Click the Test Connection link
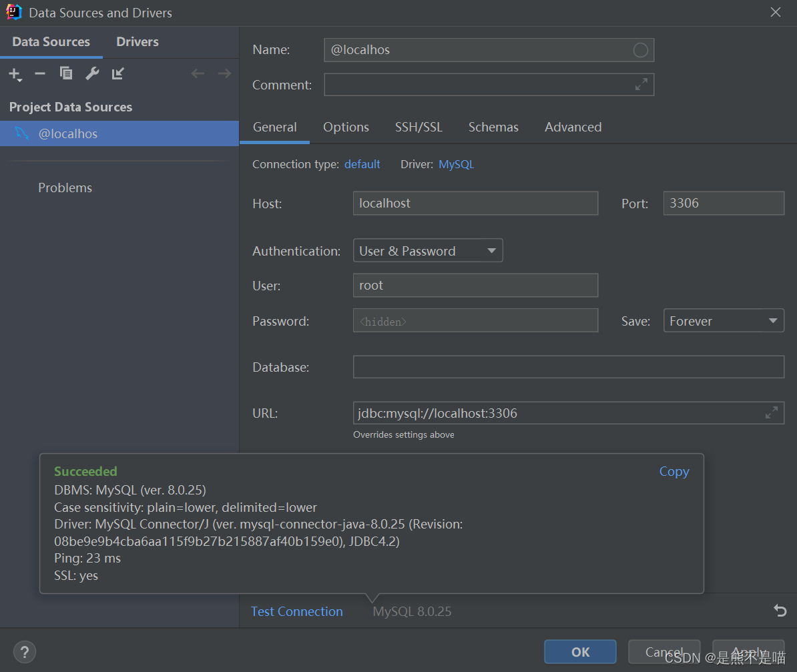The image size is (797, 672). (x=297, y=611)
